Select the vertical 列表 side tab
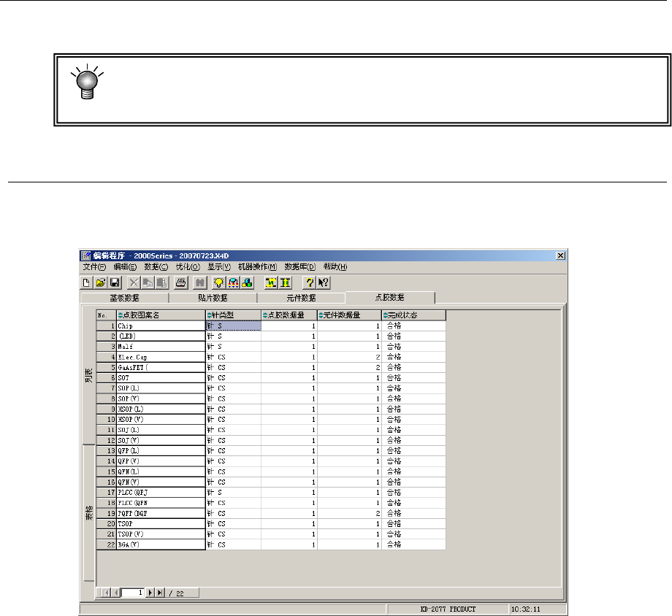 (88, 375)
